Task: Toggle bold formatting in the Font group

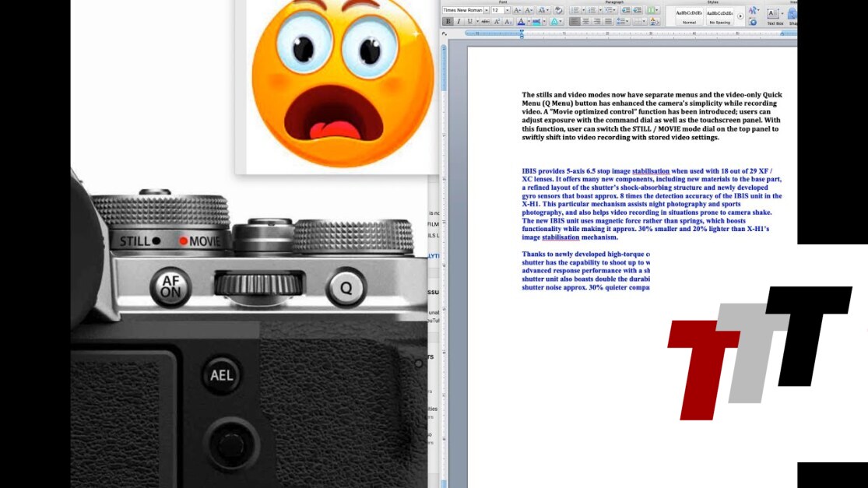Action: [x=448, y=22]
